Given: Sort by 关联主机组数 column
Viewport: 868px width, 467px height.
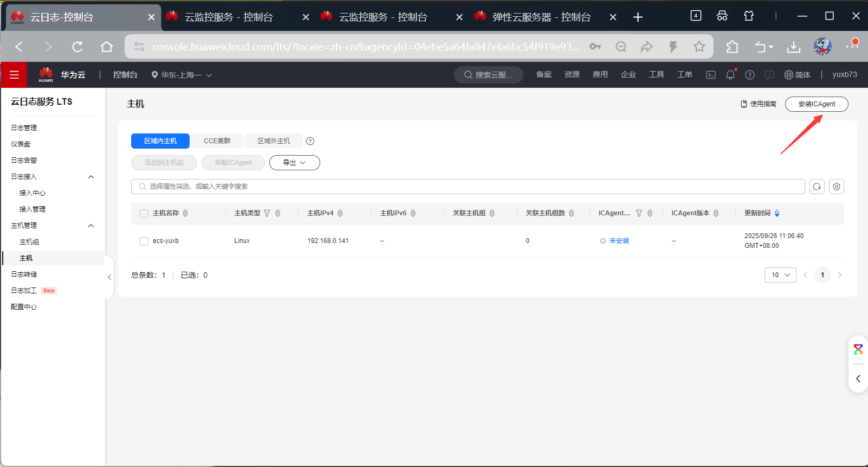Looking at the screenshot, I should [571, 213].
